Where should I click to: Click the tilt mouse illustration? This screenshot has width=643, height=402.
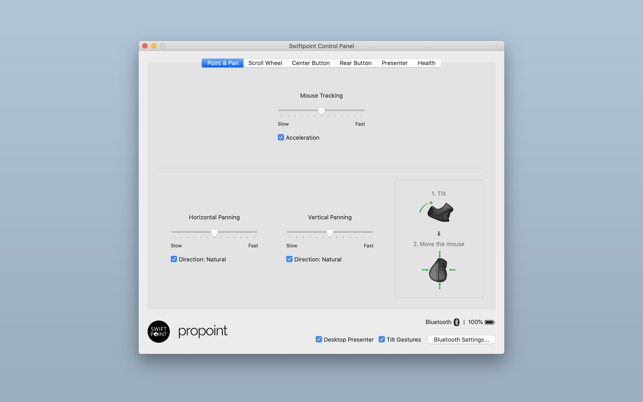click(437, 212)
